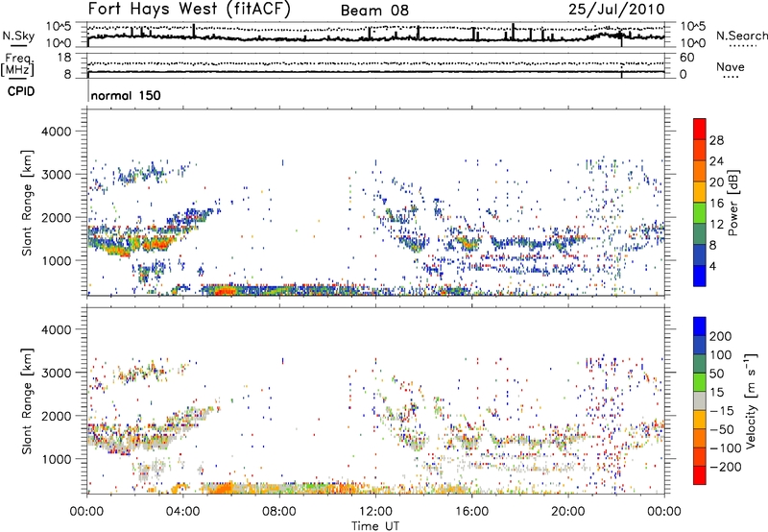Click the 'Power [dB]' color bar title
The image size is (768, 532).
tap(732, 203)
